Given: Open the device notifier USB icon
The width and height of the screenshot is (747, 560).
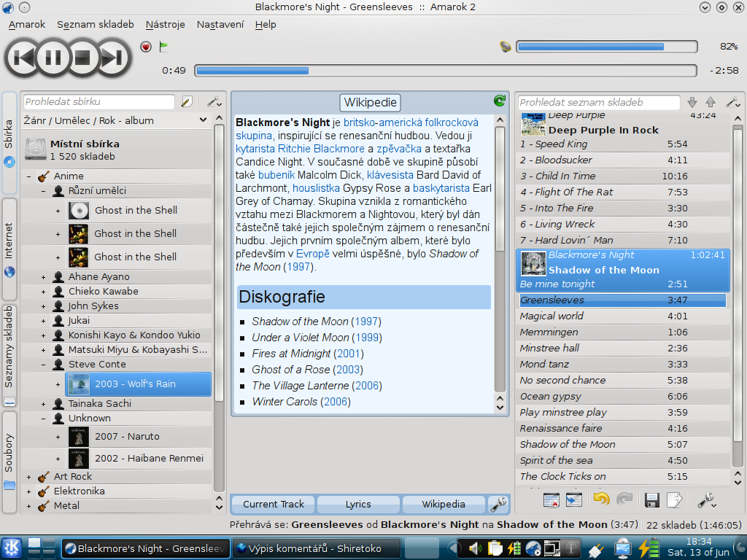Looking at the screenshot, I should click(622, 548).
